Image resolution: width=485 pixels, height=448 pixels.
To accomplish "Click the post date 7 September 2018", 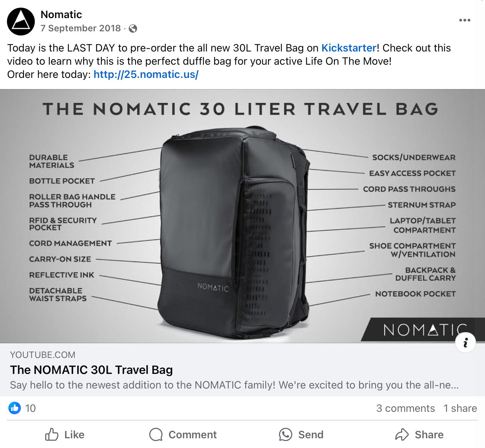I will click(x=81, y=29).
